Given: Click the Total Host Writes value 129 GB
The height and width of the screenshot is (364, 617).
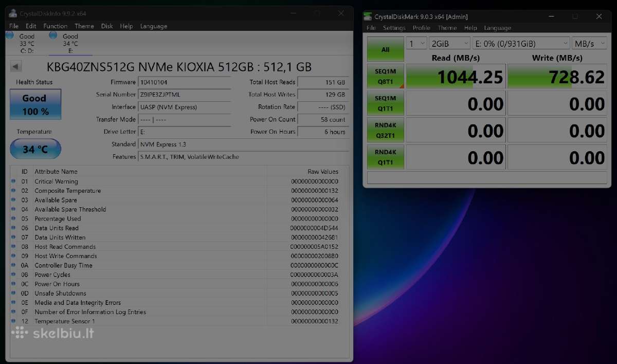Looking at the screenshot, I should tap(323, 95).
